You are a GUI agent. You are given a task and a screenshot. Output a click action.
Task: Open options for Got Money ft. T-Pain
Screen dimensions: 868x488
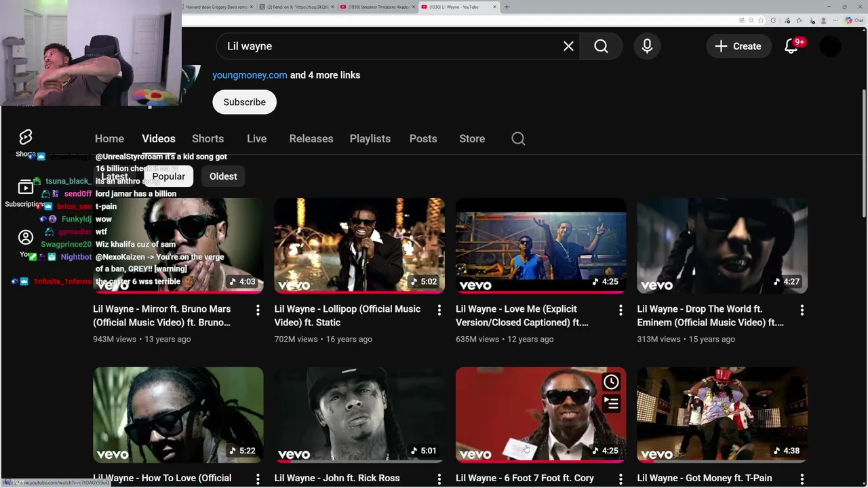coord(802,479)
